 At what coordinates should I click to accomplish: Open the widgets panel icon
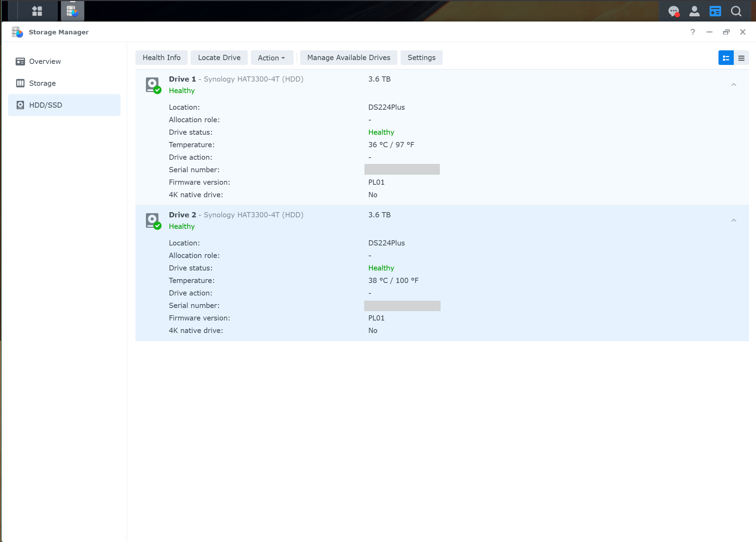[x=715, y=11]
